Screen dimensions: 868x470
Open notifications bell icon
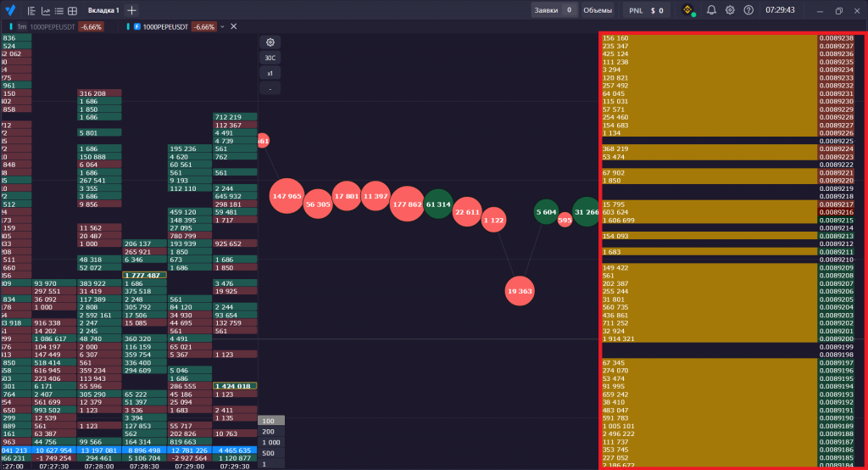pos(711,10)
